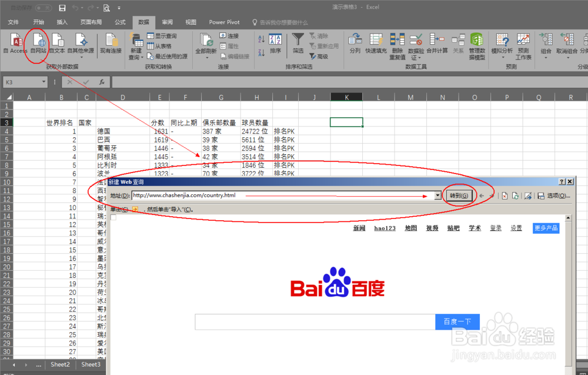588x375 pixels.
Task: Click 最近使用的源 (Recent Sources)
Action: coord(167,57)
